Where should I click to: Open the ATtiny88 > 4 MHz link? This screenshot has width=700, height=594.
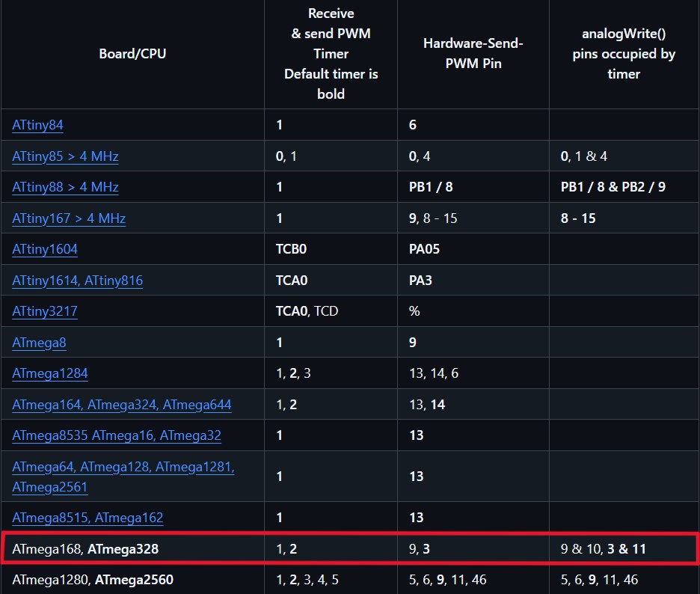(x=65, y=187)
